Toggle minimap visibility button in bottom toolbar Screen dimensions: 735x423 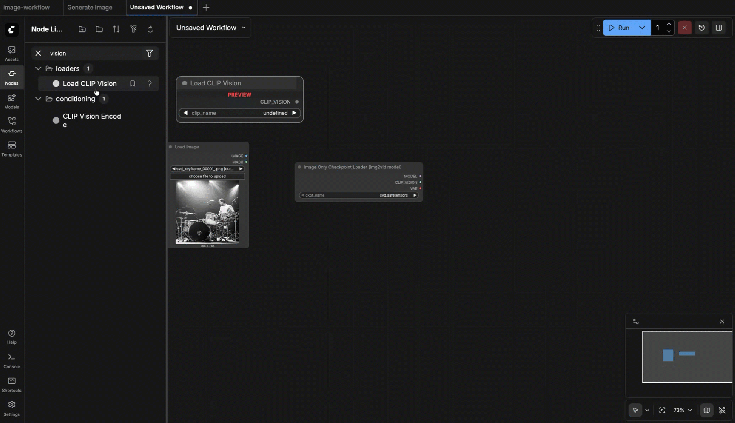[706, 410]
